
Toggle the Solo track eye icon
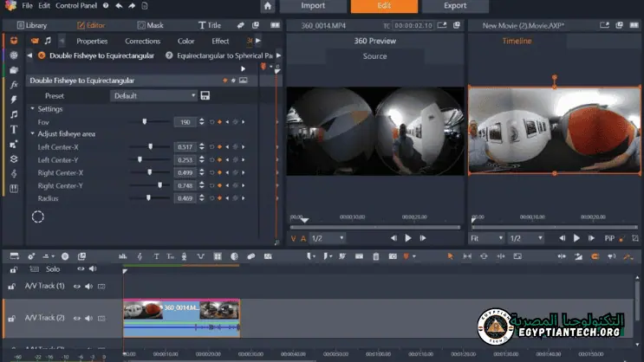point(81,268)
